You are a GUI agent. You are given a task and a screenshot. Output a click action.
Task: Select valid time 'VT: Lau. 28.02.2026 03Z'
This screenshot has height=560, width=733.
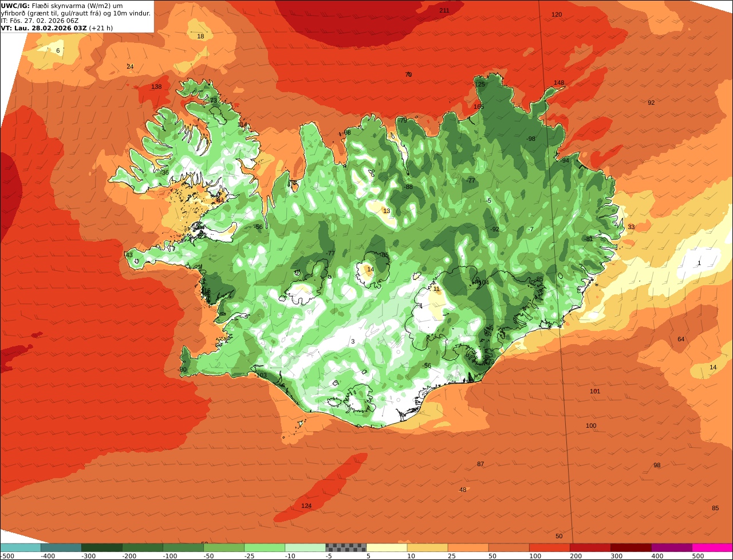[x=44, y=28]
